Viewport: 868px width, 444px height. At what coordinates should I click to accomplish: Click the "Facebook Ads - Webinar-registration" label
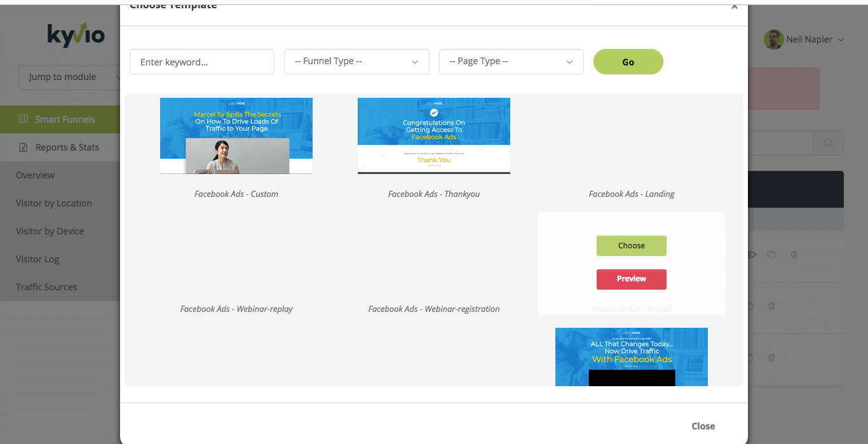pyautogui.click(x=434, y=309)
